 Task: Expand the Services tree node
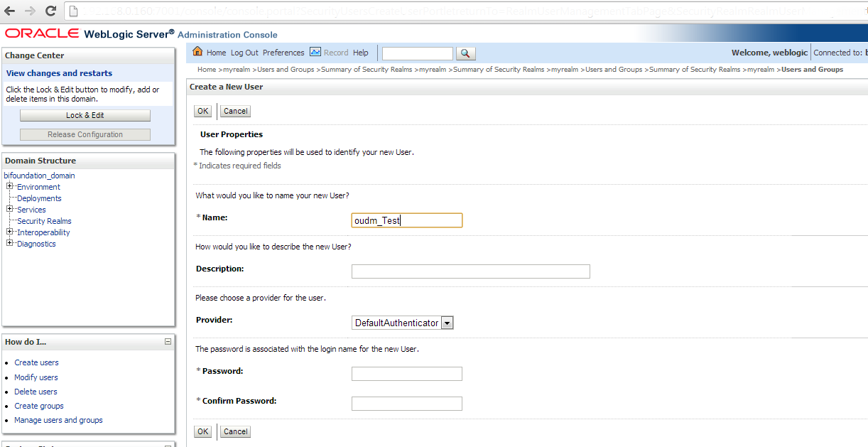coord(10,210)
